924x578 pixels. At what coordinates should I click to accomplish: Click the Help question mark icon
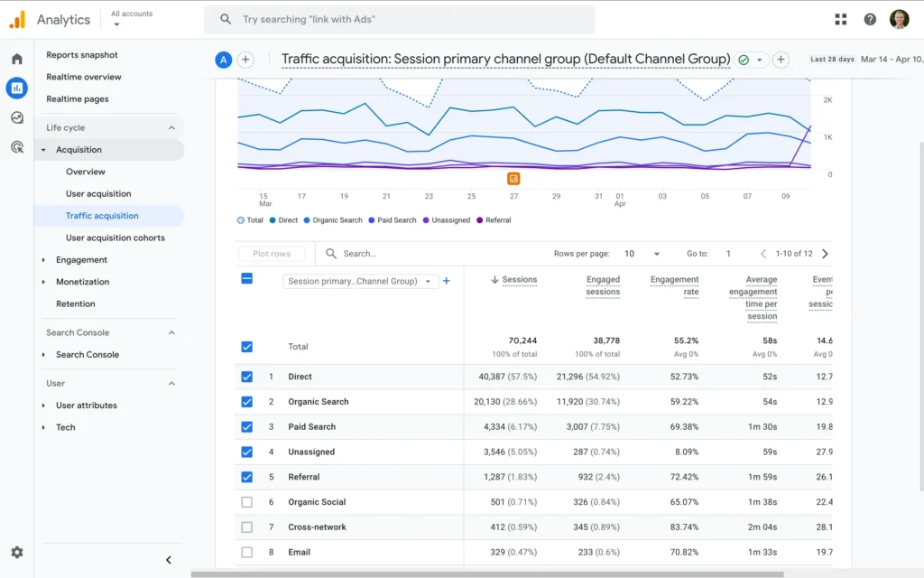[x=870, y=19]
